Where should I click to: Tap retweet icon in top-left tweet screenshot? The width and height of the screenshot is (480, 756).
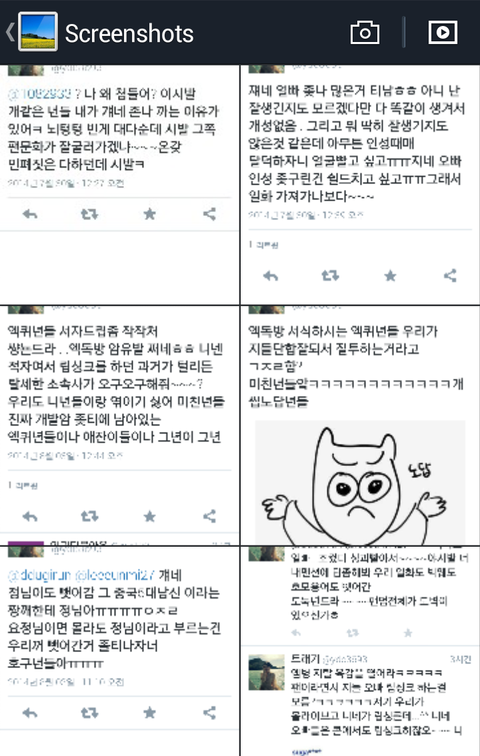[89, 214]
